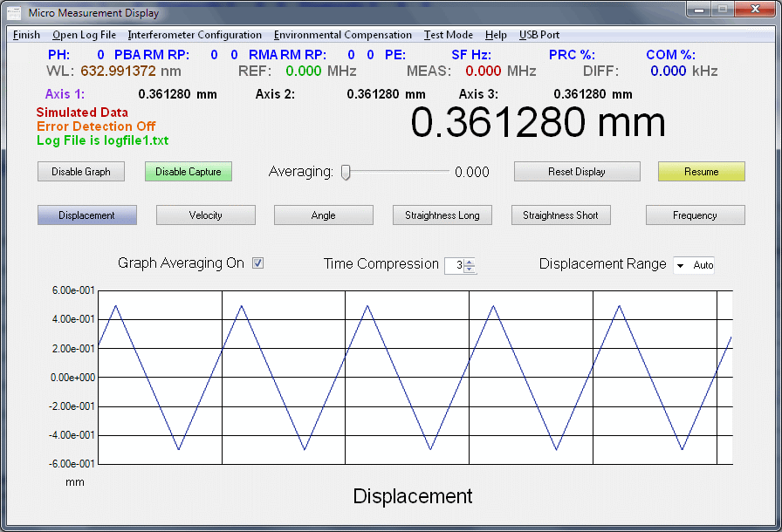Open the Interferometer Configuration menu
Screen dimensions: 782x532
pyautogui.click(x=195, y=35)
